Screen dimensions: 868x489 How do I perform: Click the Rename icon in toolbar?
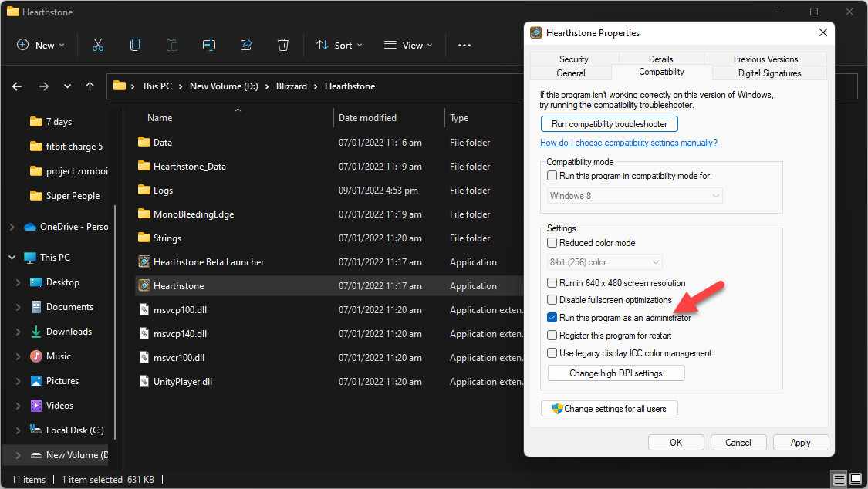point(208,45)
